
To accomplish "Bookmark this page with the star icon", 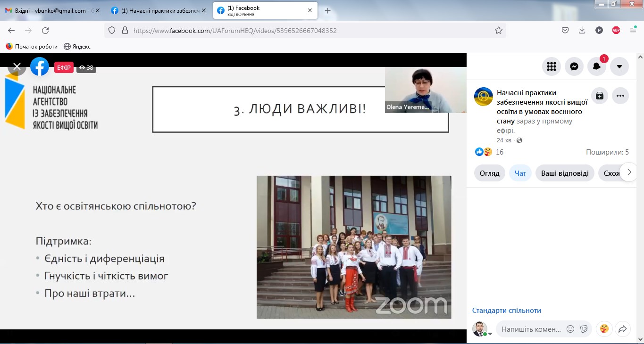I will pyautogui.click(x=499, y=31).
